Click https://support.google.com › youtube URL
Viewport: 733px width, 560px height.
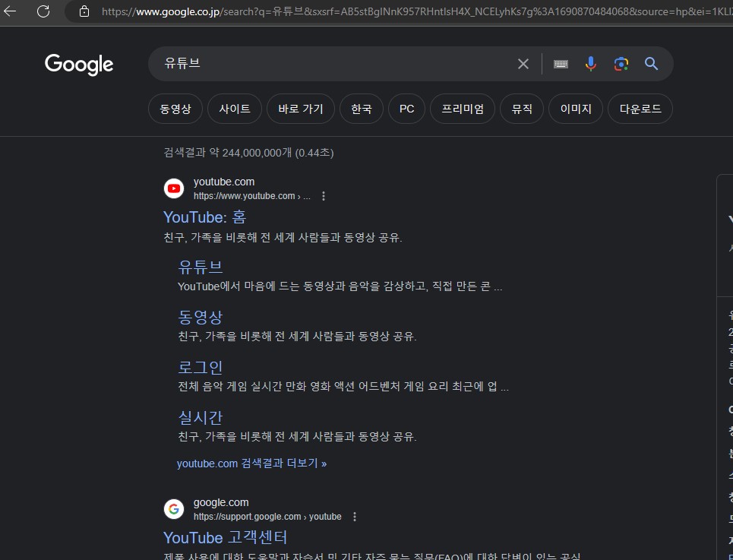click(x=267, y=517)
